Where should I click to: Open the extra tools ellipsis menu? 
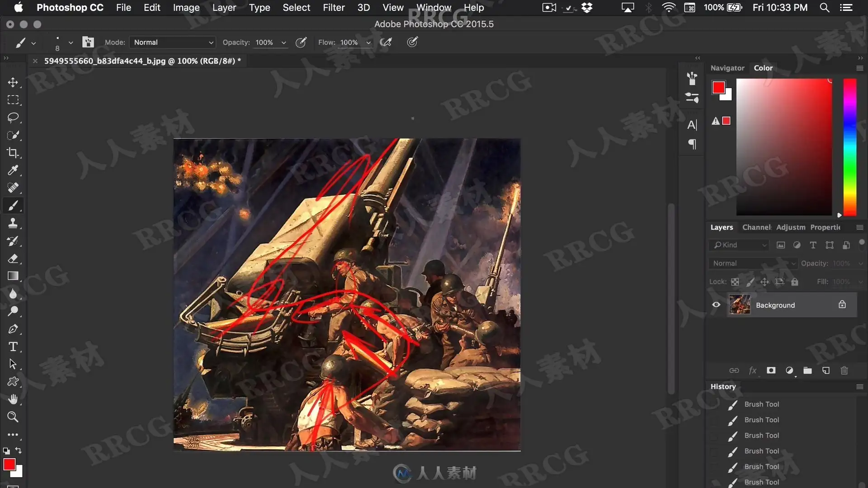13,435
